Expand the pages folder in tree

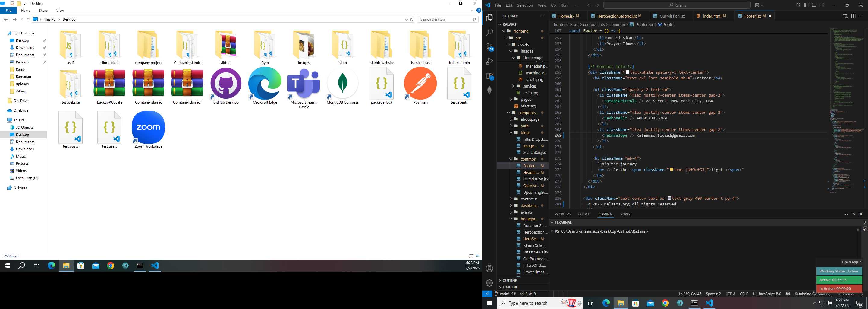[511, 99]
